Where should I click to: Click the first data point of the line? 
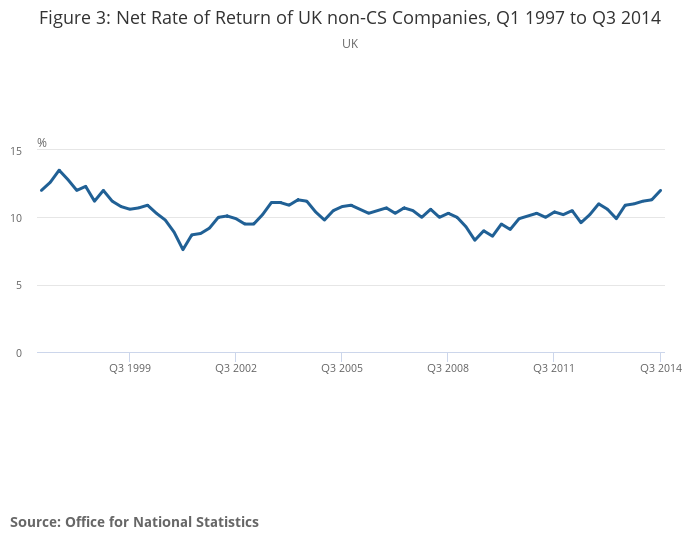click(41, 190)
